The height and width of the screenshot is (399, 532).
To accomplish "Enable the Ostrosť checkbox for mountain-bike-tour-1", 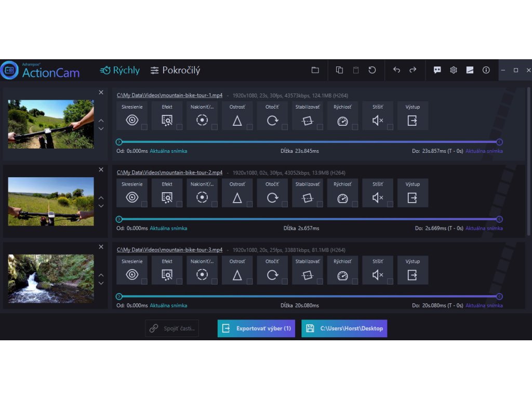I will [249, 127].
